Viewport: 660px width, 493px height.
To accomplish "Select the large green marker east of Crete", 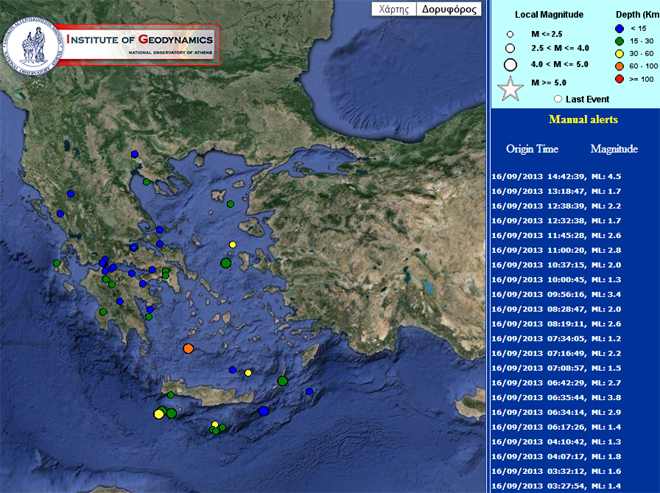I will (283, 380).
